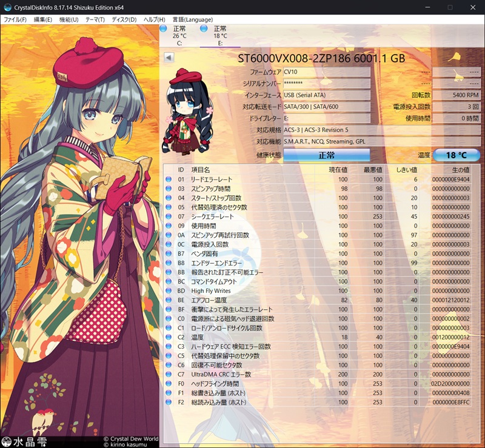Image resolution: width=485 pixels, height=448 pixels.
Task: Open the 言語(Language) menu
Action: click(x=192, y=19)
